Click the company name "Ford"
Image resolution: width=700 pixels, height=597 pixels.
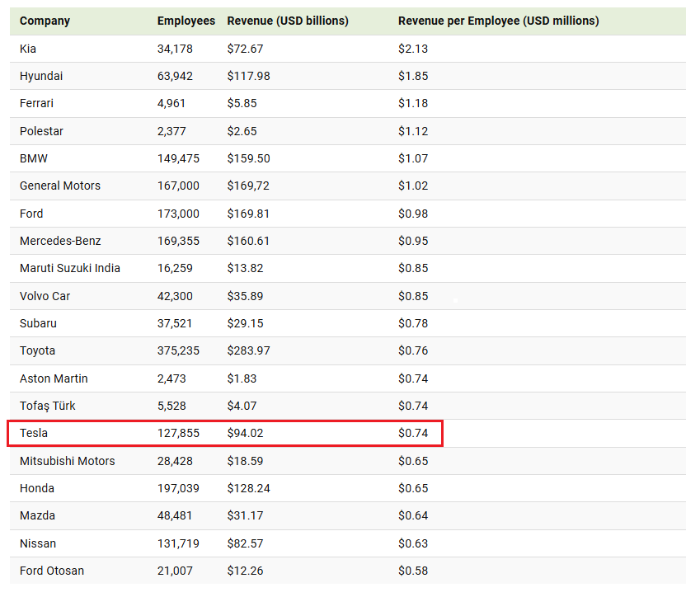click(x=31, y=214)
